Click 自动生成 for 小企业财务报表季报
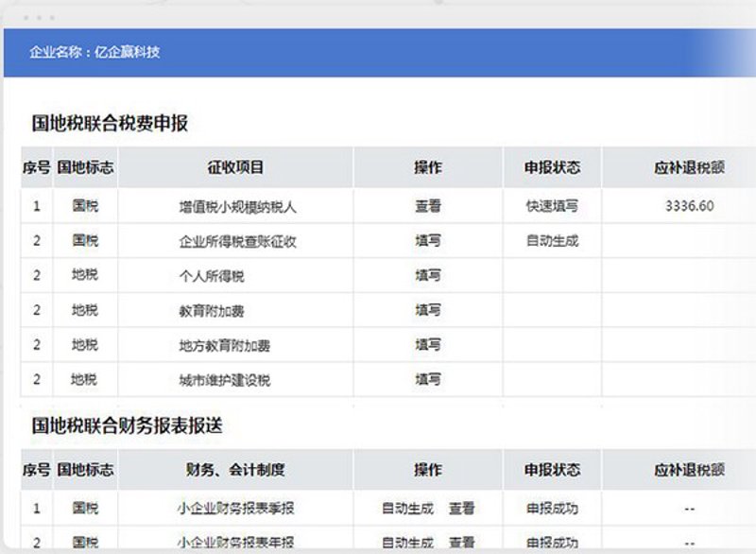The width and height of the screenshot is (756, 554). tap(408, 509)
